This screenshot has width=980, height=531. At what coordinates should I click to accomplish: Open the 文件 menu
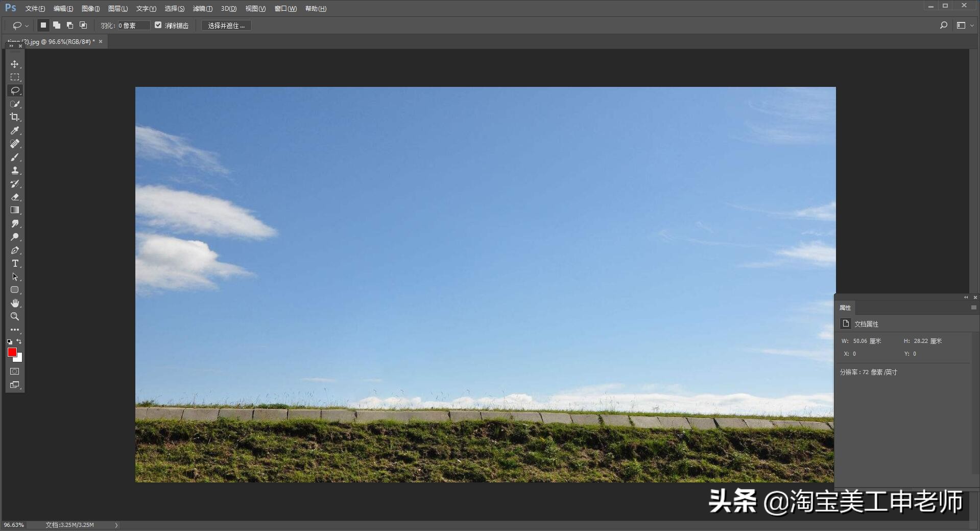tap(35, 9)
